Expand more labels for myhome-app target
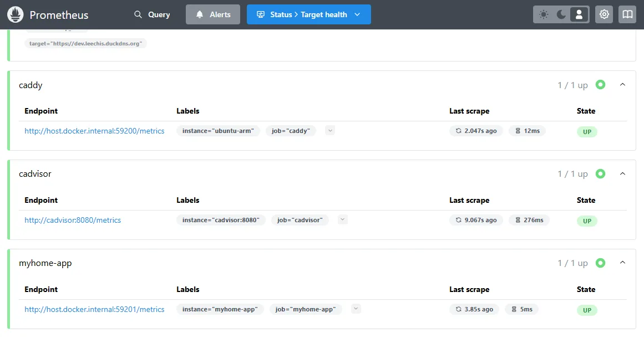Screen dimensions: 644x338 pyautogui.click(x=356, y=309)
